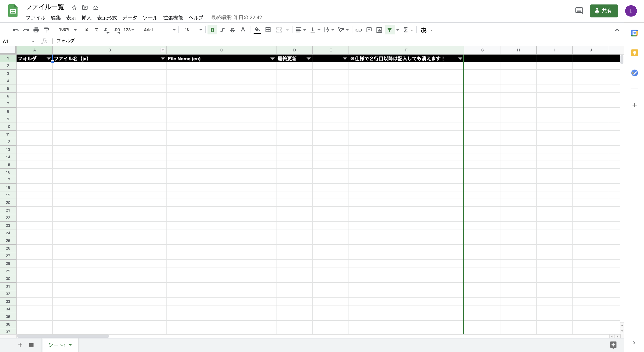Open the 拡張機能 menu
644x352 pixels.
(x=173, y=18)
